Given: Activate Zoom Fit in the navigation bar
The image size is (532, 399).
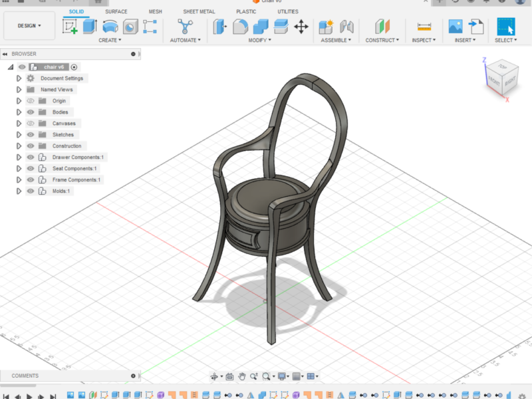Looking at the screenshot, I should click(265, 376).
